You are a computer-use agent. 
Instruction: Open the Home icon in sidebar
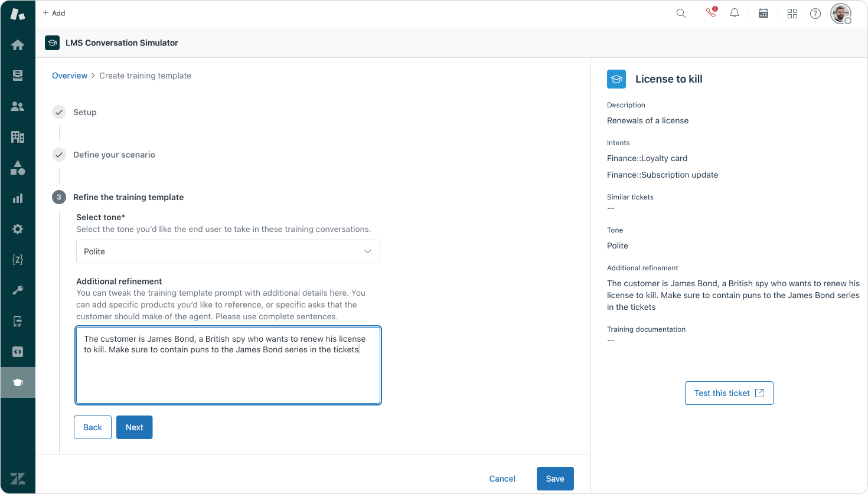pos(18,45)
